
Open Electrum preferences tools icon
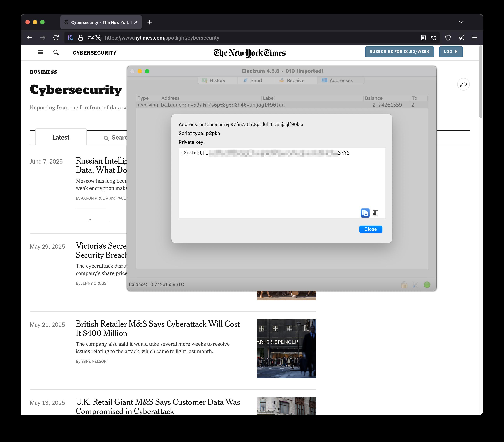415,285
